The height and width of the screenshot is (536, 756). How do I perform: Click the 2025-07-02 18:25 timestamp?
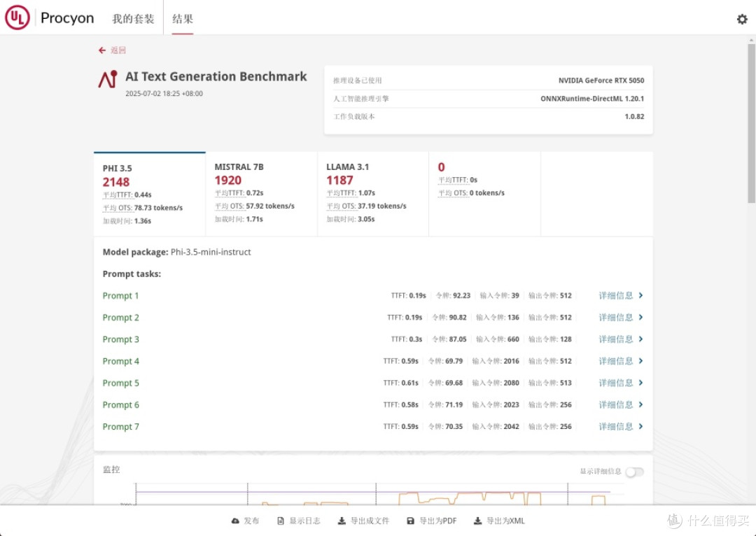pyautogui.click(x=164, y=94)
